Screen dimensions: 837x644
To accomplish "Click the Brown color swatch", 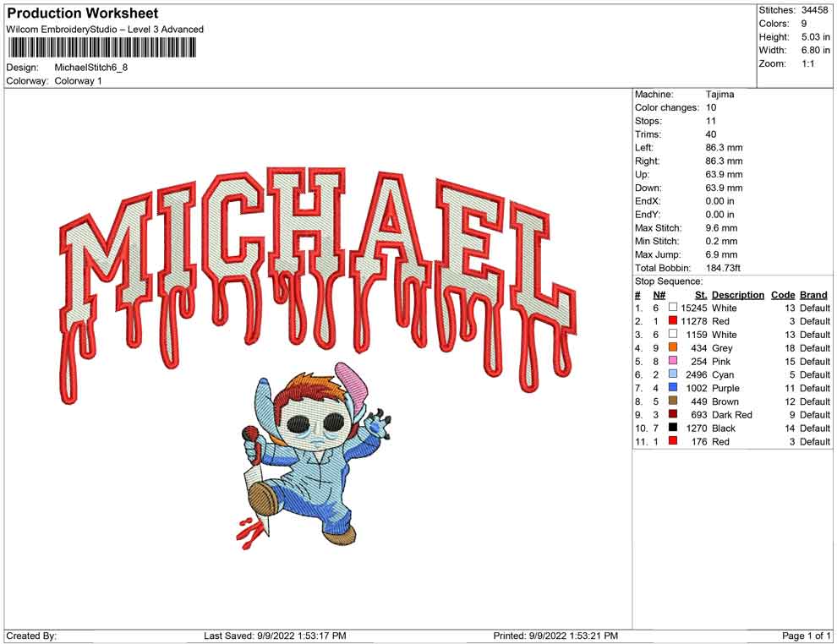I will click(673, 401).
